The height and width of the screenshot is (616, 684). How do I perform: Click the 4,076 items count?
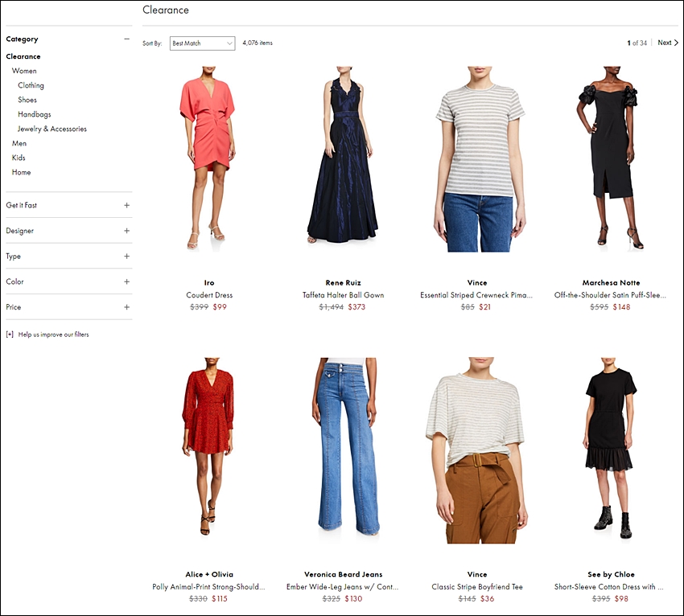click(x=258, y=43)
